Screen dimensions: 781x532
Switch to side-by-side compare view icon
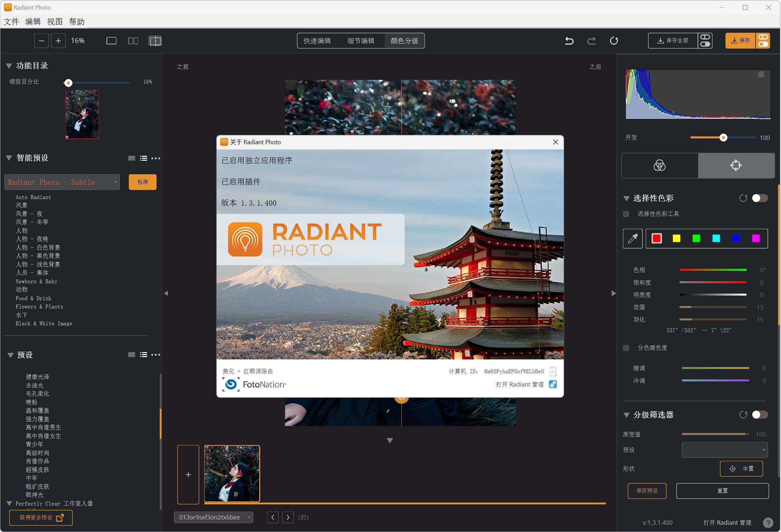click(x=133, y=41)
